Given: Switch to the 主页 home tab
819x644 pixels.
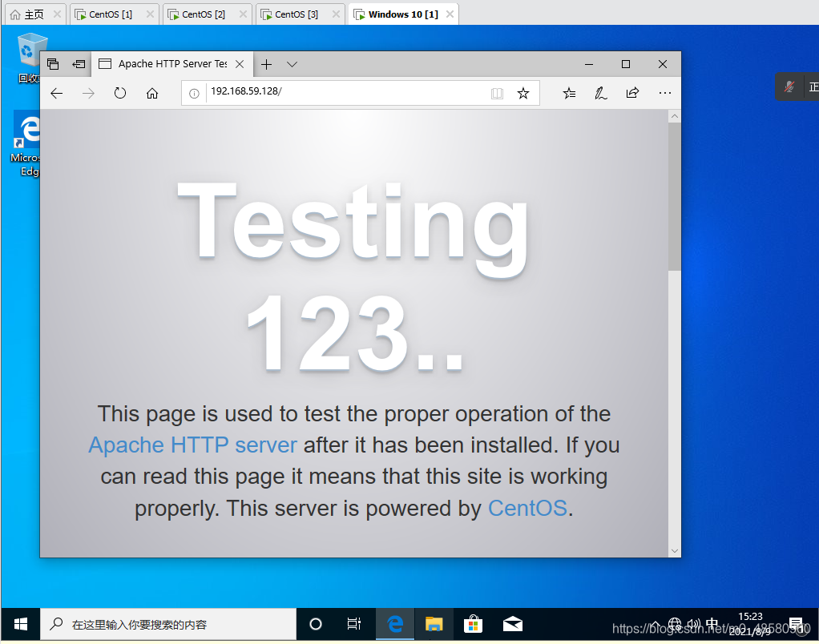Looking at the screenshot, I should 34,14.
